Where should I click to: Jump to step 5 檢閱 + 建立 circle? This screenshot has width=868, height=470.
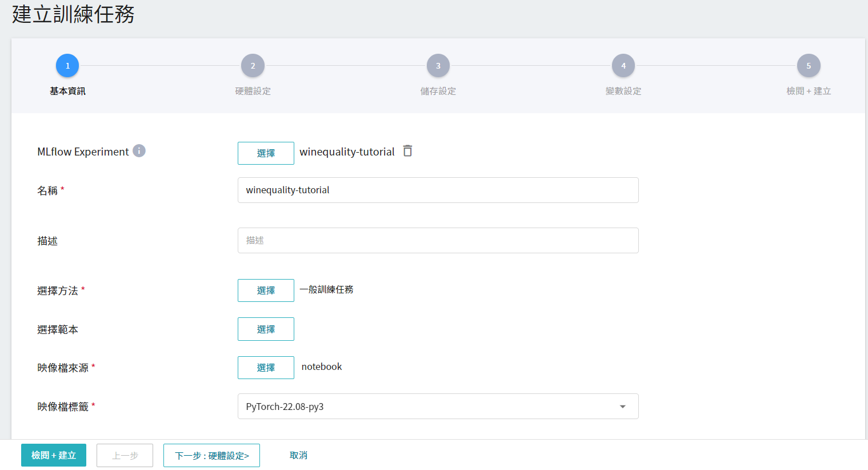[809, 66]
